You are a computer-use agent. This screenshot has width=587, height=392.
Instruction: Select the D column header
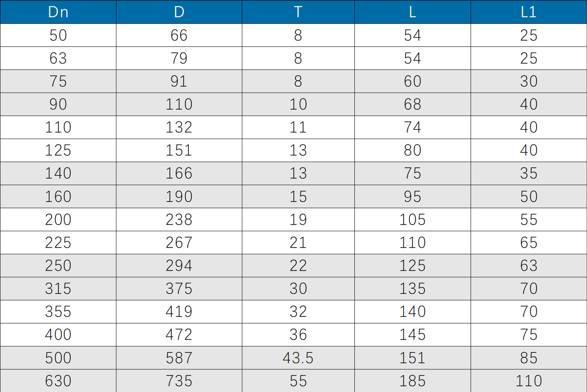point(179,12)
